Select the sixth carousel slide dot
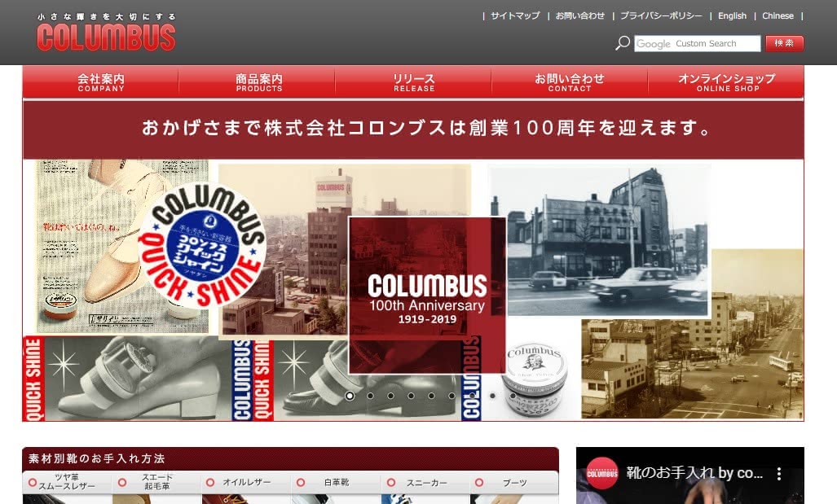The width and height of the screenshot is (837, 504). pyautogui.click(x=452, y=396)
